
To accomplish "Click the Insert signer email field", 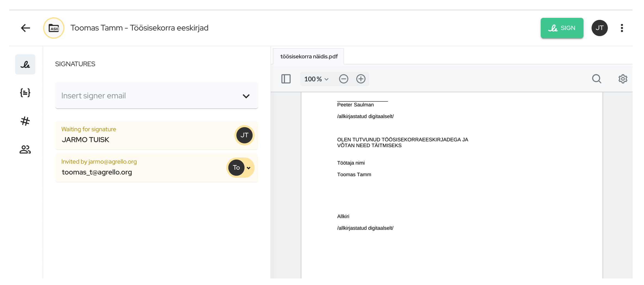I will 147,96.
